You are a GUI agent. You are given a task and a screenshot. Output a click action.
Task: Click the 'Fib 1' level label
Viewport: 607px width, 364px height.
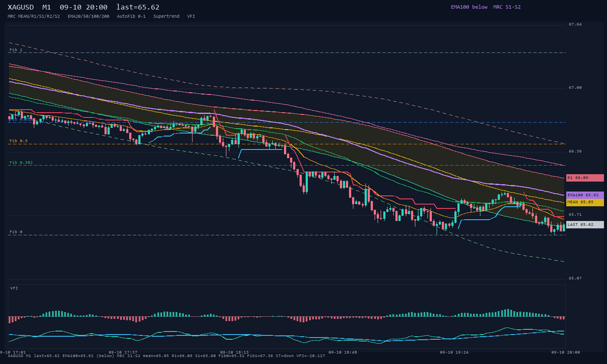[16, 50]
